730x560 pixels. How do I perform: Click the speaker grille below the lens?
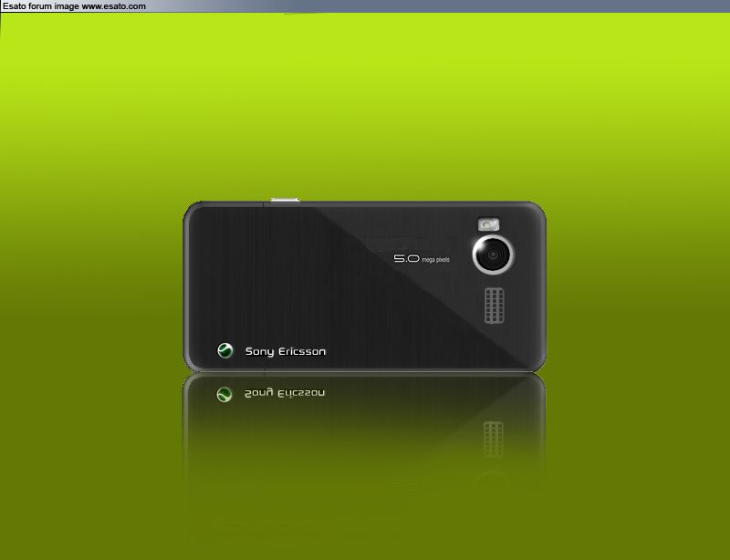pos(494,306)
